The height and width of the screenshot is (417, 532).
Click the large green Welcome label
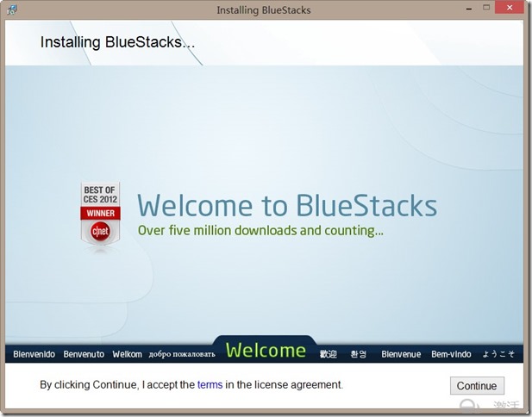pos(266,350)
